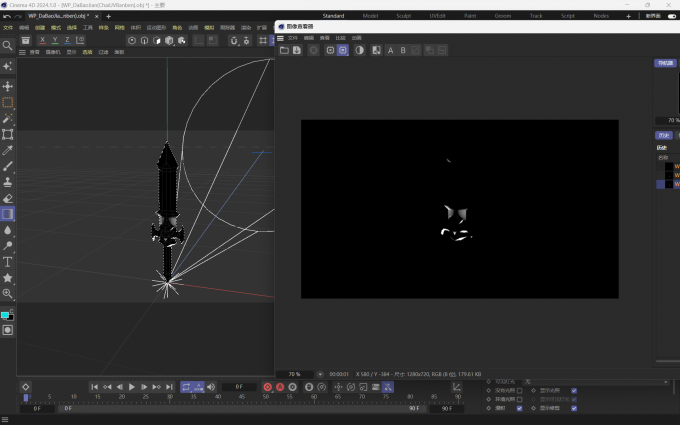
Task: Tick the first unchecked box in attributes panel
Action: 520,391
